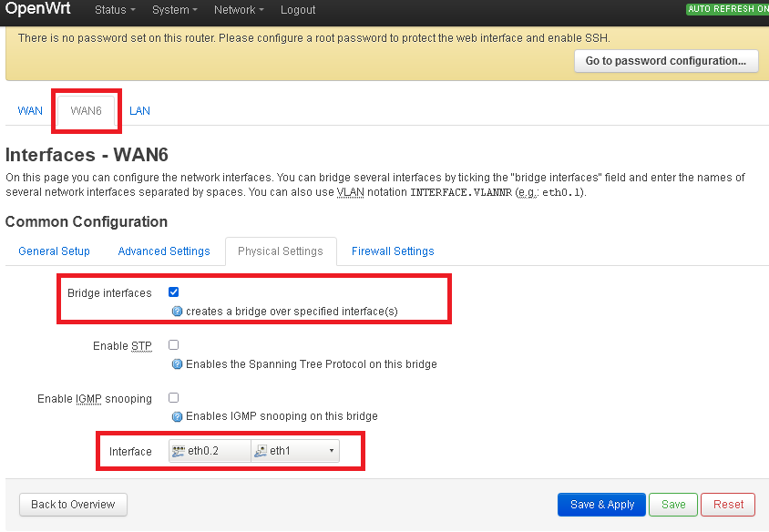The width and height of the screenshot is (769, 532).
Task: Click the Common Configuration heading
Action: tap(87, 221)
